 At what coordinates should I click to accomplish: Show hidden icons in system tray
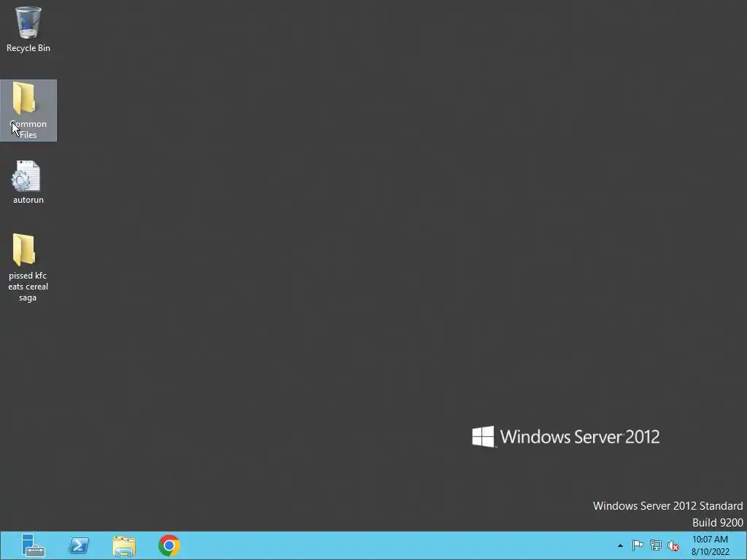point(620,545)
